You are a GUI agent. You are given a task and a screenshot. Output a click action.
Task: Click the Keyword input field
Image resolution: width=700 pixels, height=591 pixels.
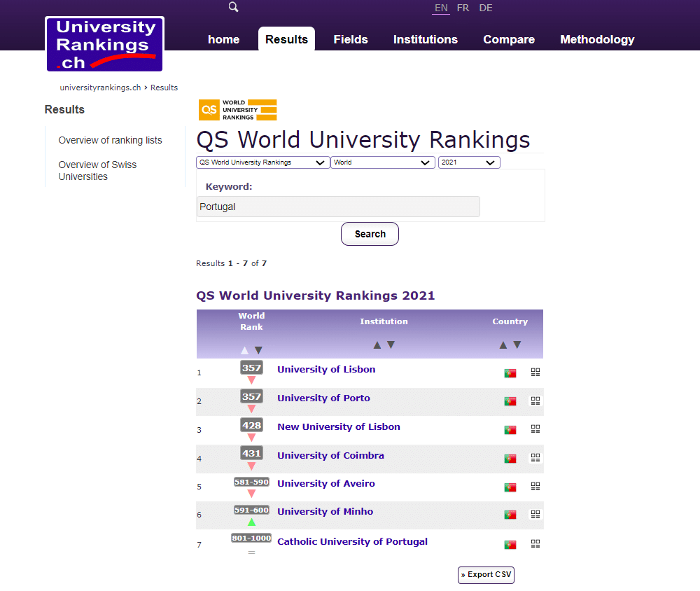(x=338, y=207)
